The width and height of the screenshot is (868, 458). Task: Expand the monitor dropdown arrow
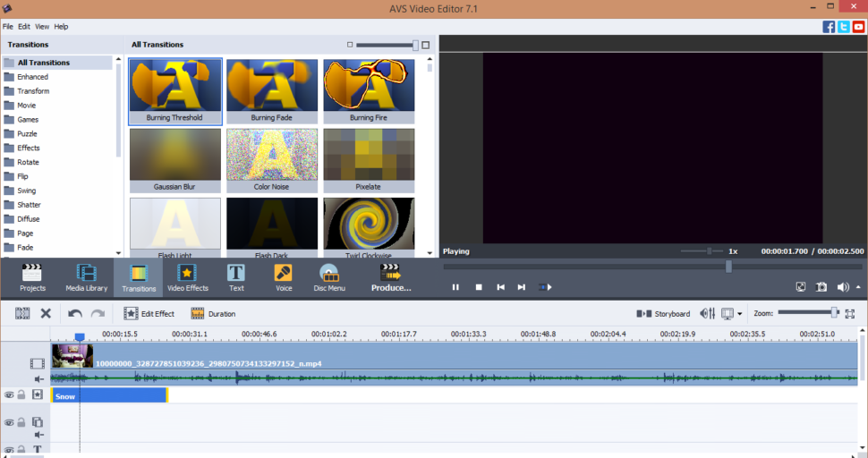[739, 314]
